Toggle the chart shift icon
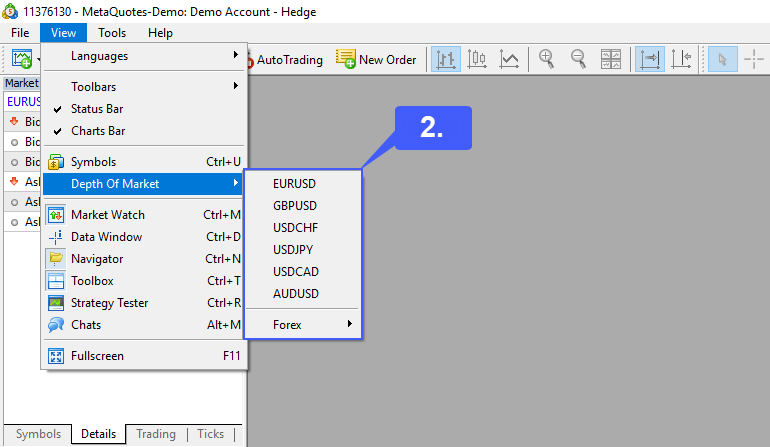Screen dimensions: 770x447 click(681, 59)
